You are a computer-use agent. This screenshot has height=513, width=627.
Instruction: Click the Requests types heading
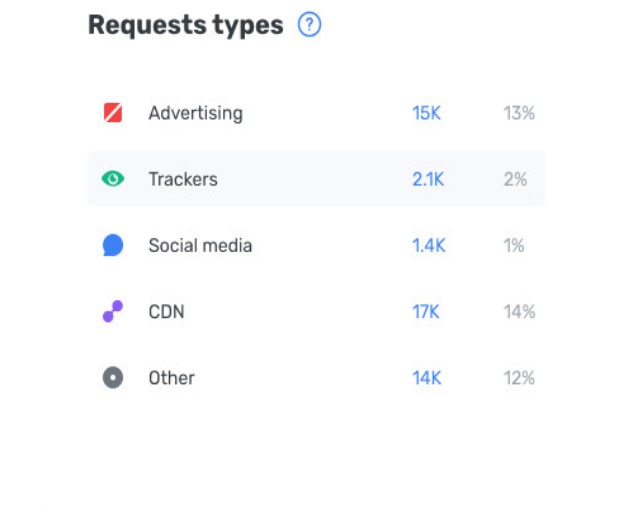[186, 25]
